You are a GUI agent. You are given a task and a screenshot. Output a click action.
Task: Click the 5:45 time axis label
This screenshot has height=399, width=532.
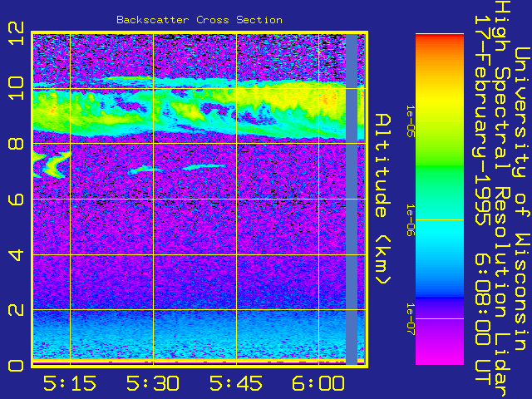pos(236,383)
